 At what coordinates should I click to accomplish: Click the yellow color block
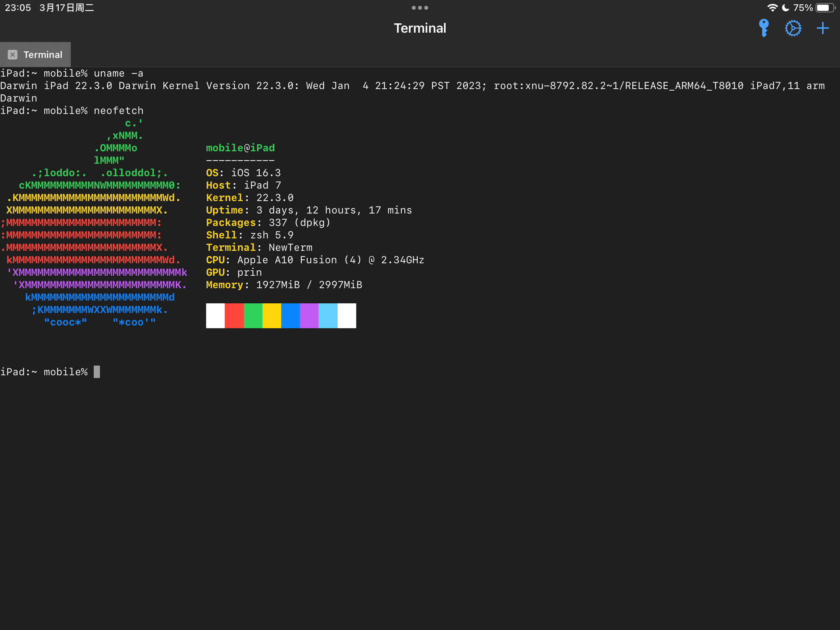click(271, 316)
